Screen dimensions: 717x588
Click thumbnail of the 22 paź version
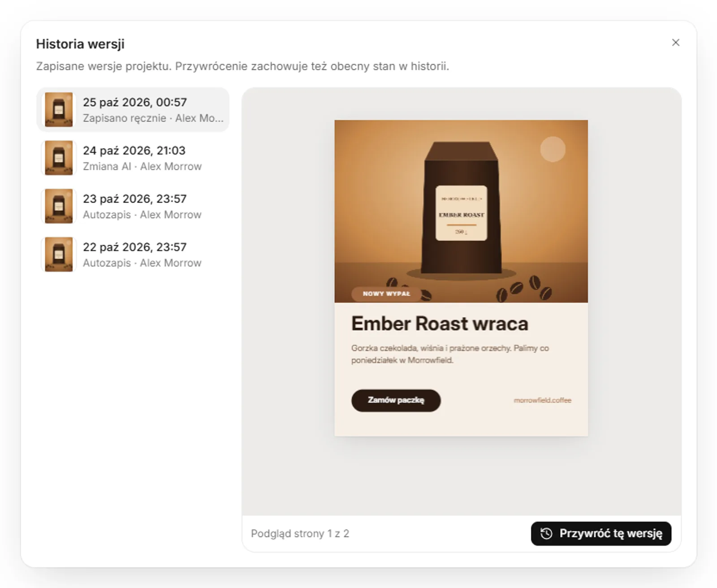point(59,255)
